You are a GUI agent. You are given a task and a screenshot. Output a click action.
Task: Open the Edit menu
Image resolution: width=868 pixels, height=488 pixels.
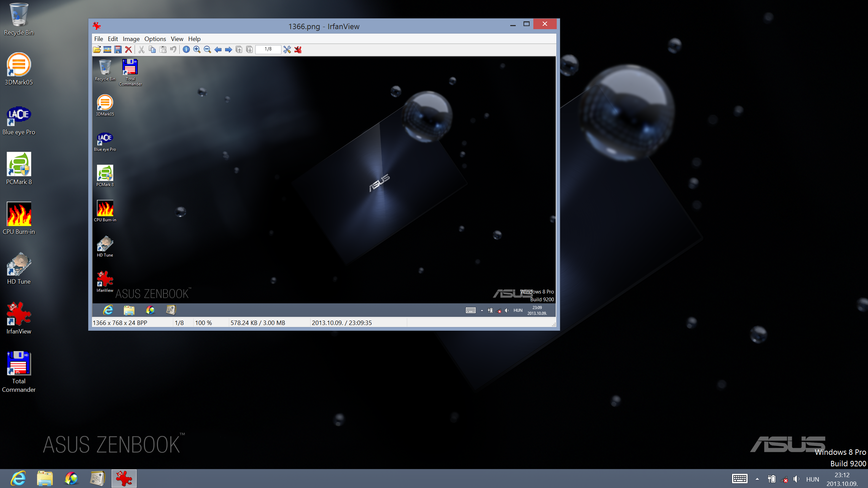pyautogui.click(x=113, y=39)
